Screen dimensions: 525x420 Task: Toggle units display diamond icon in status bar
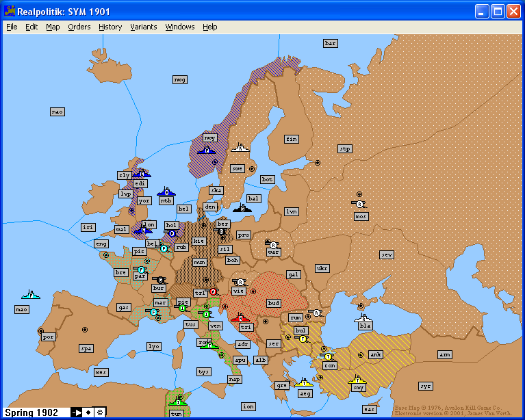click(x=88, y=412)
